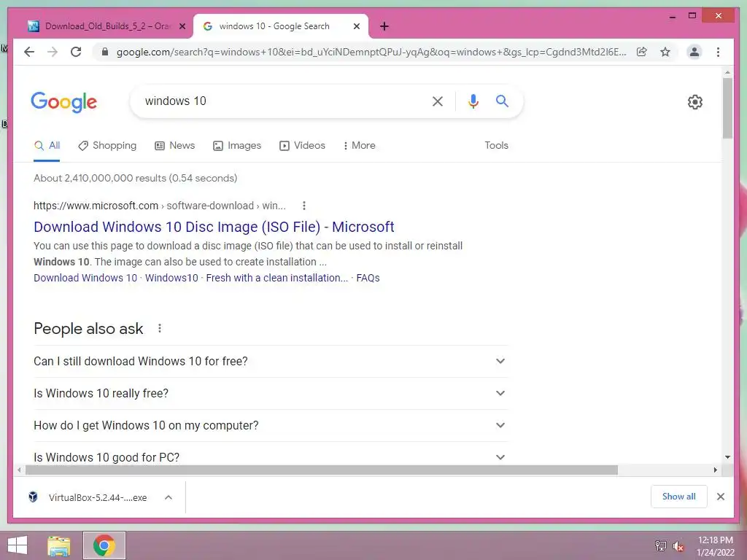Click the muted volume tray icon
747x560 pixels.
(678, 545)
